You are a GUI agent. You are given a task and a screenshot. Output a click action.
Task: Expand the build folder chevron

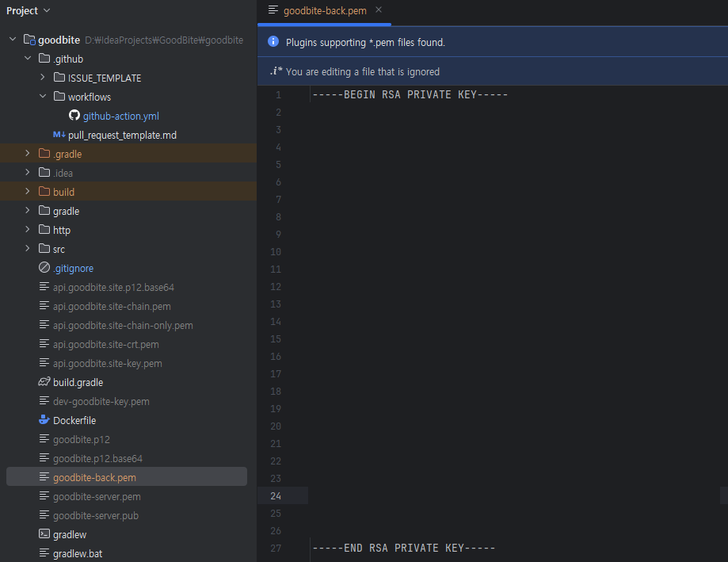point(28,191)
